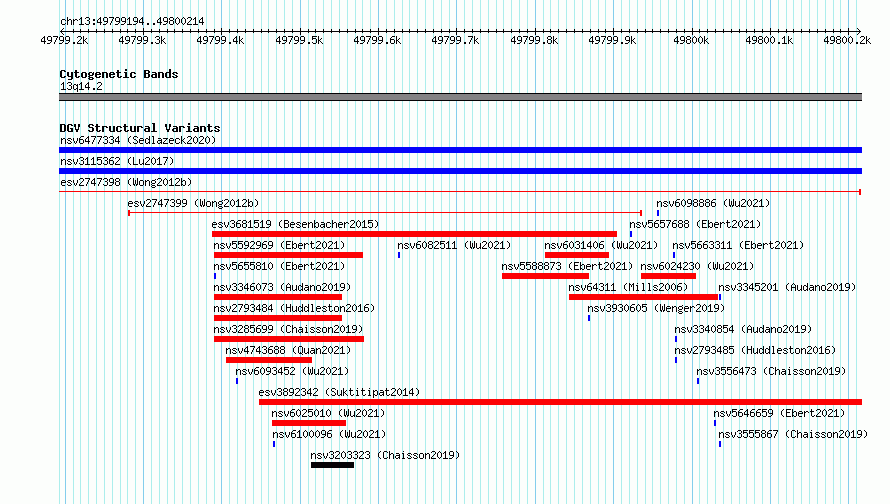890x504 pixels.
Task: Select nsv6082511 (Wu2021) label
Action: point(454,245)
